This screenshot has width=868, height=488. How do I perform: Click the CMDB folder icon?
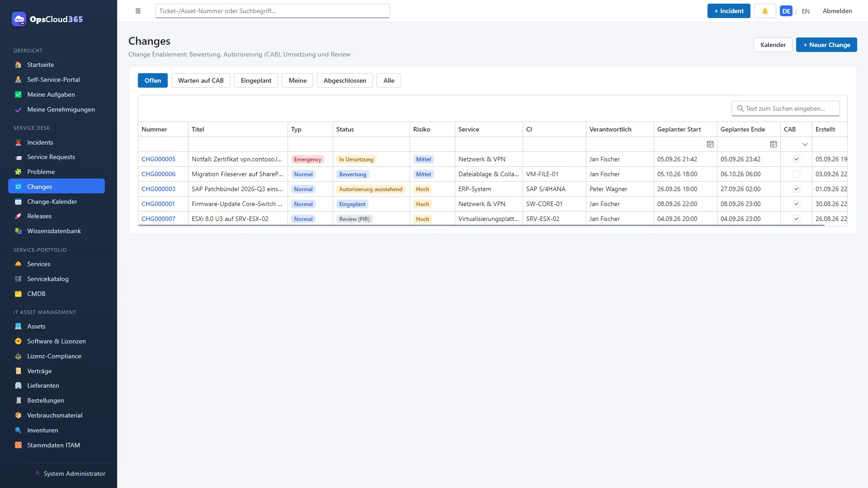click(18, 294)
